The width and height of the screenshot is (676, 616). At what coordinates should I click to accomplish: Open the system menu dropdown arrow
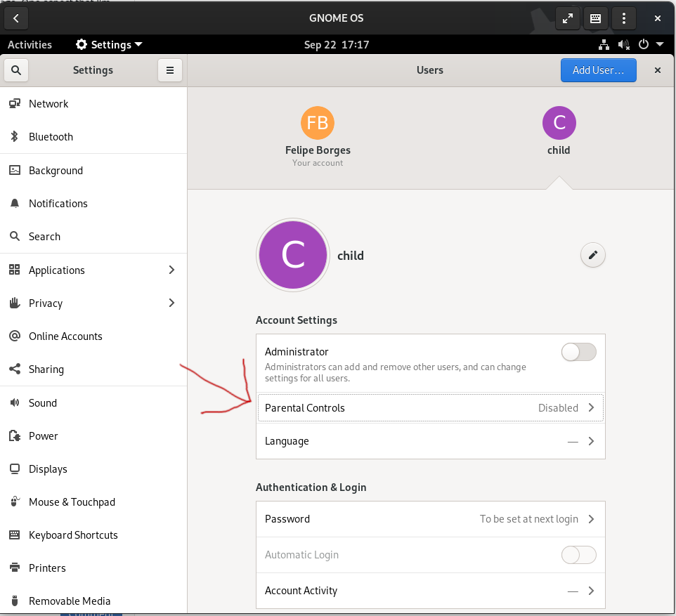coord(660,44)
